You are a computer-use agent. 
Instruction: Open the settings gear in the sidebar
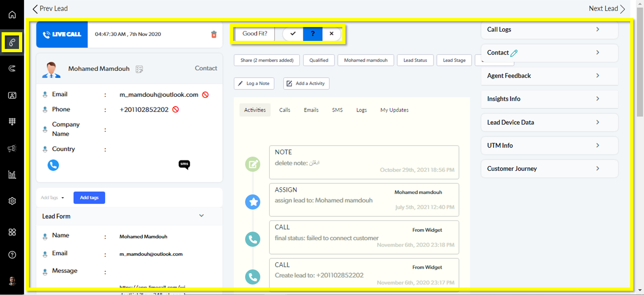coord(12,201)
